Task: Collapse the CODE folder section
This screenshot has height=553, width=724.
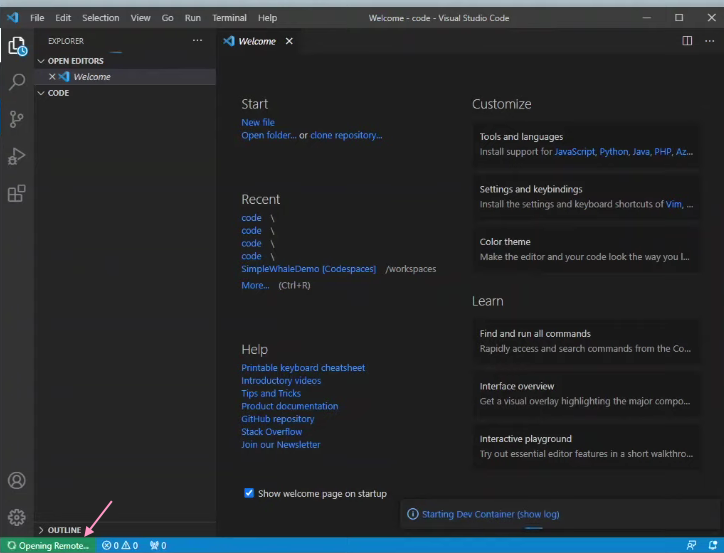Action: coord(41,93)
